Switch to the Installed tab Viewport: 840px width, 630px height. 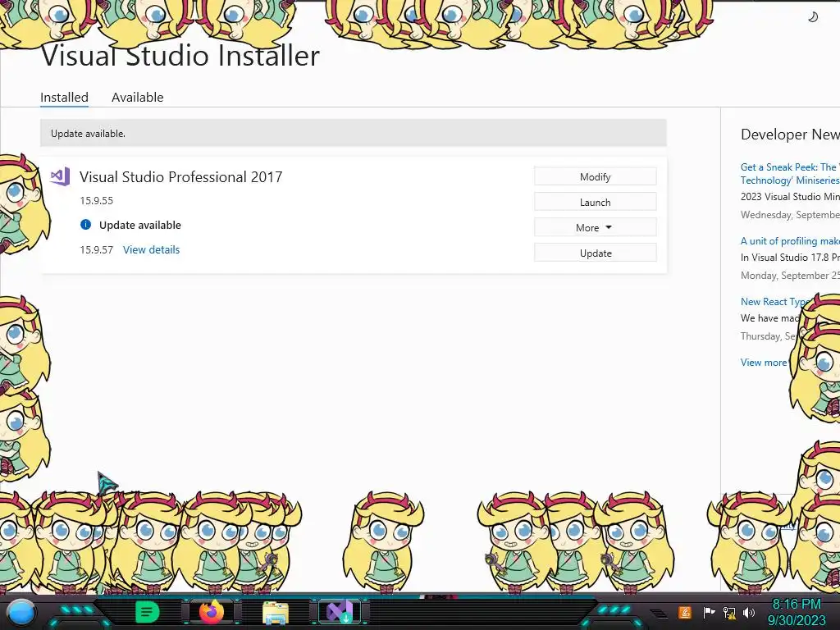tap(64, 97)
